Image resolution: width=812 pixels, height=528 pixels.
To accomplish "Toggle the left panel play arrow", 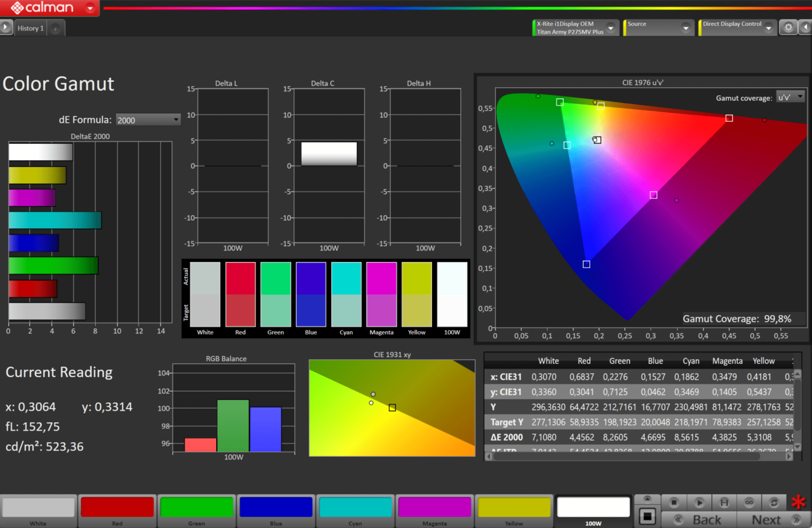I will click(5, 27).
